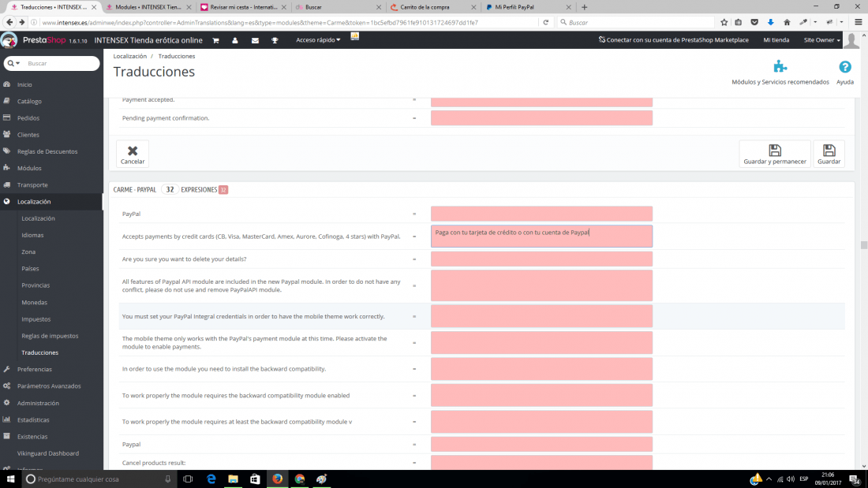The height and width of the screenshot is (488, 868).
Task: Click Localización breadcrumb link
Action: pyautogui.click(x=130, y=57)
